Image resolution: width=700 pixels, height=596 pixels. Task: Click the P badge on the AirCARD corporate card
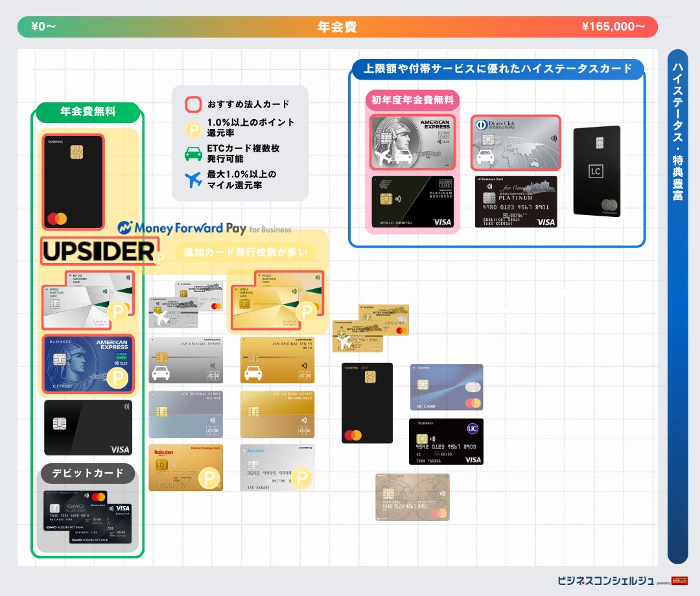pos(301,478)
